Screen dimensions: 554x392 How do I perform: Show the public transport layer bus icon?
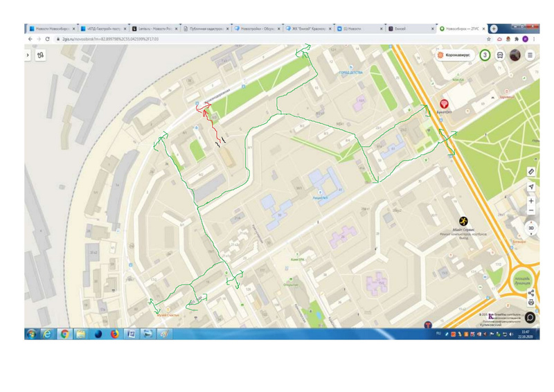(500, 55)
